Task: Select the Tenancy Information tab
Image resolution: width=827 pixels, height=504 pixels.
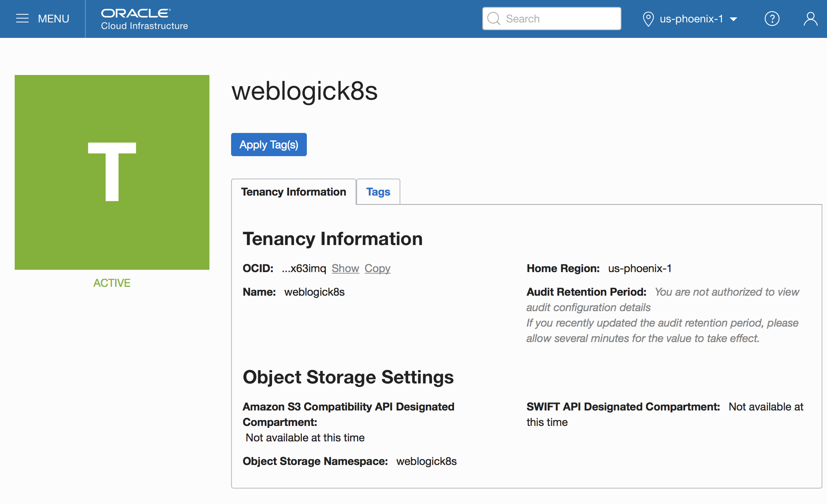Action: pos(293,192)
